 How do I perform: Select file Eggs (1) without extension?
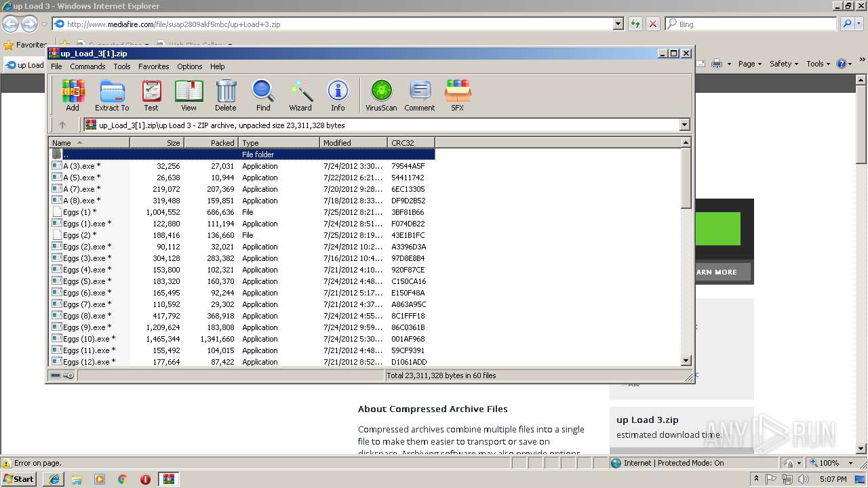tap(242, 212)
